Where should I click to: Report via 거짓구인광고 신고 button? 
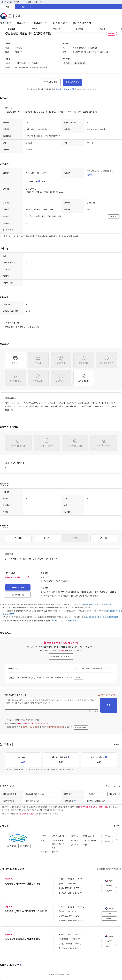click(113, 786)
